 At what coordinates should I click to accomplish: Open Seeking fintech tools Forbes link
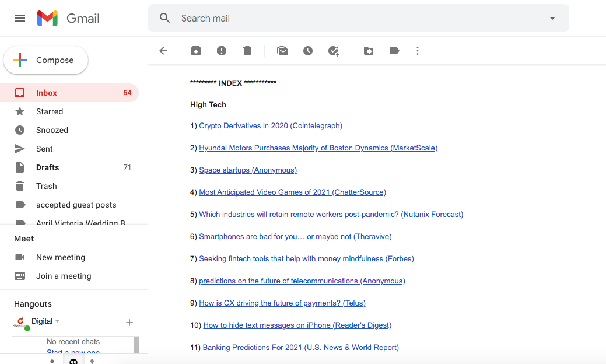tap(306, 258)
